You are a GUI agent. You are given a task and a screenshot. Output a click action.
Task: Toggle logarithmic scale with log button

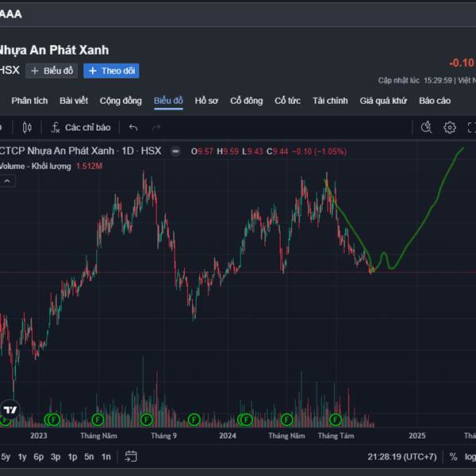pos(470,457)
